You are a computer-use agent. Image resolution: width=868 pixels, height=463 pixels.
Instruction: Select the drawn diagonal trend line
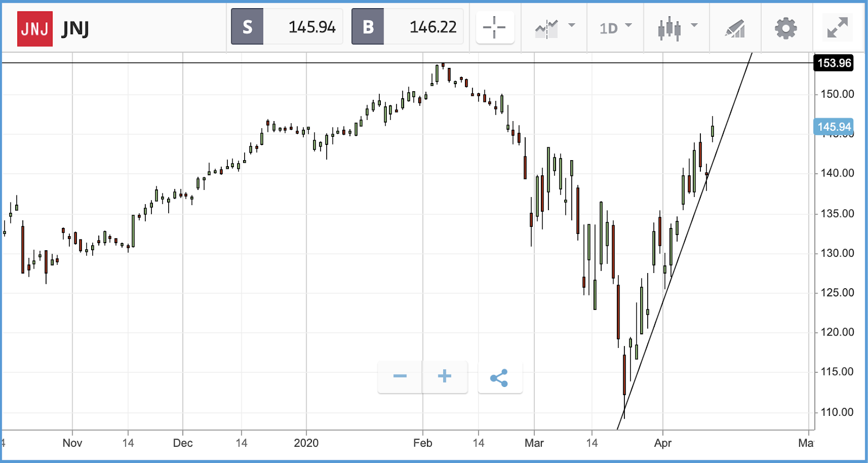click(x=685, y=241)
